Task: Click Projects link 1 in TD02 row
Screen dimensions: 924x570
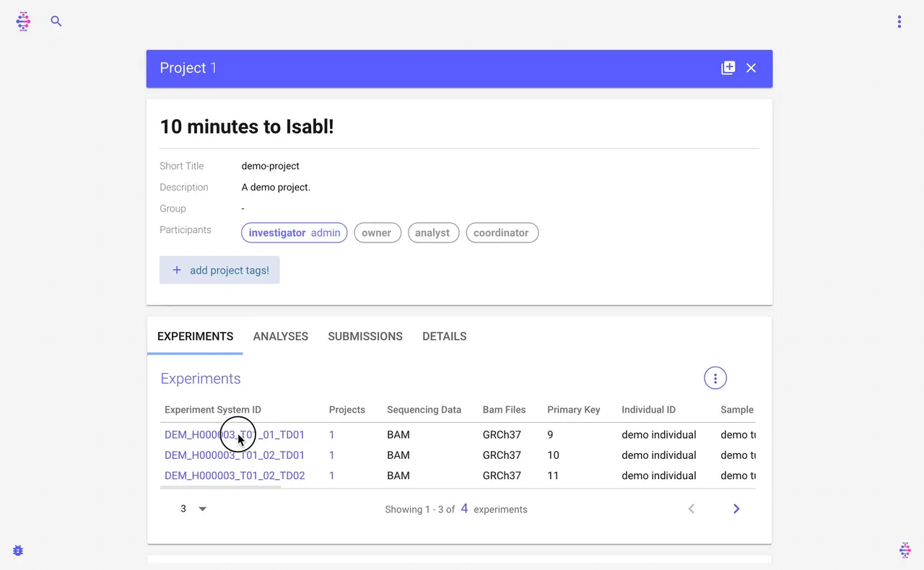Action: click(332, 475)
